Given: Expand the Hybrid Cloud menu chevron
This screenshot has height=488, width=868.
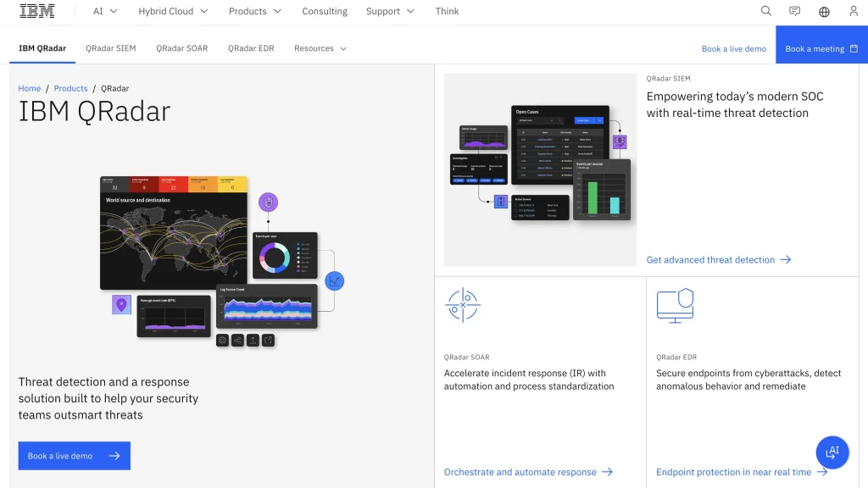Looking at the screenshot, I should pos(204,11).
